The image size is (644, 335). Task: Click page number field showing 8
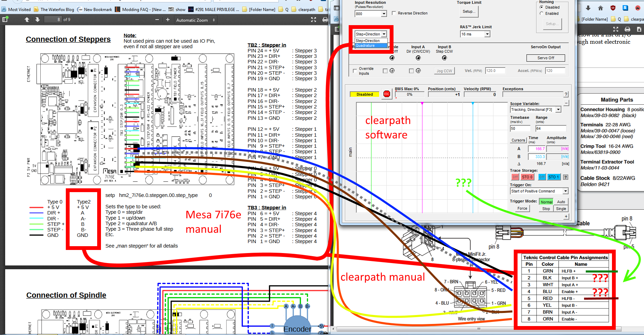click(x=53, y=20)
